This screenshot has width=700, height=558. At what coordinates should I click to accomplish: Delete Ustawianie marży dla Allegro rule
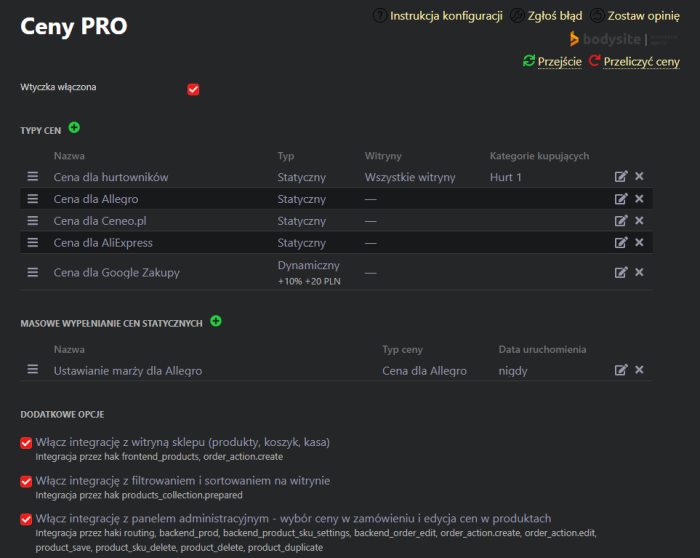[x=639, y=370]
